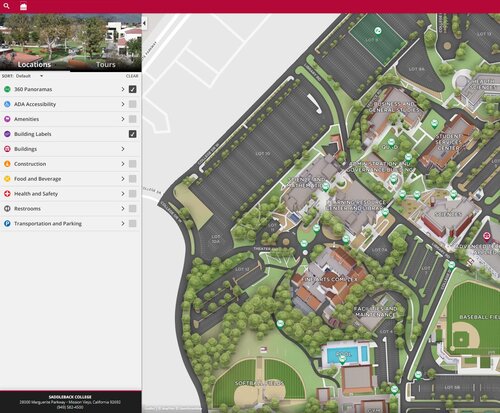Enable the Restrooms checkbox
The width and height of the screenshot is (500, 413).
133,209
